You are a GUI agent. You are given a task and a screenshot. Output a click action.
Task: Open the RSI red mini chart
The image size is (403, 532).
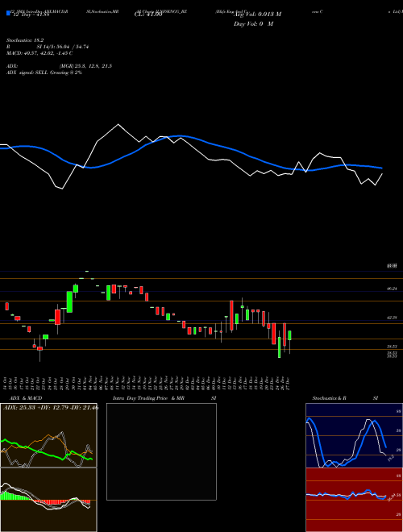click(354, 500)
